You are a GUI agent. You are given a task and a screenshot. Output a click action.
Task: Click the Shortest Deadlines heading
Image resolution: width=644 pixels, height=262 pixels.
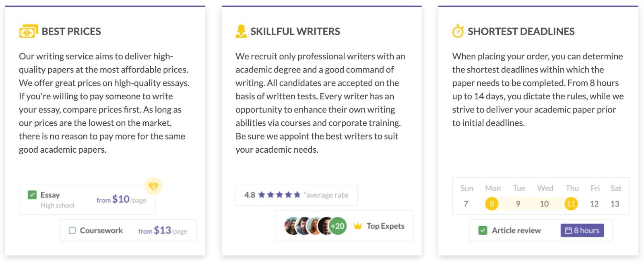click(x=521, y=31)
